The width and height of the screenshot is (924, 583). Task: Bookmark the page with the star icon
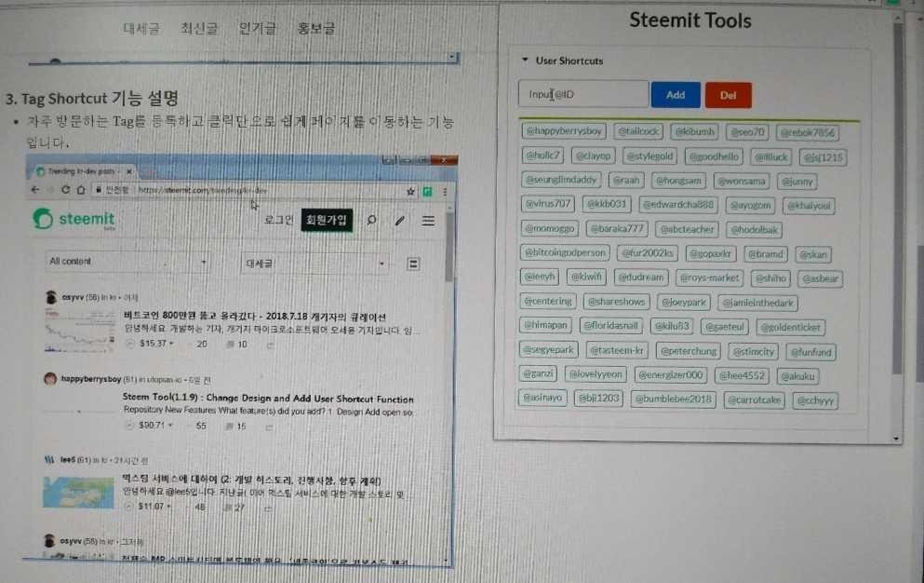tap(410, 191)
